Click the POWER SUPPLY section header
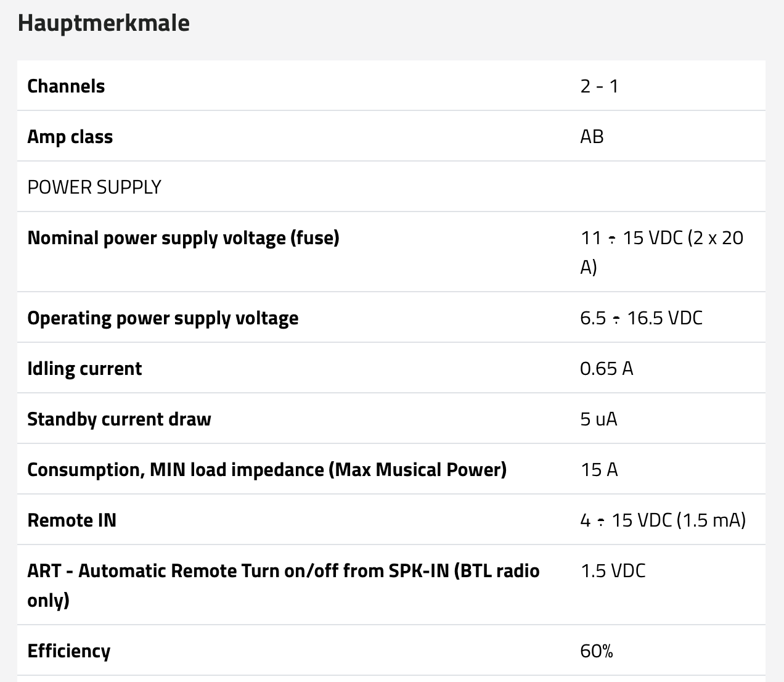 [x=94, y=187]
